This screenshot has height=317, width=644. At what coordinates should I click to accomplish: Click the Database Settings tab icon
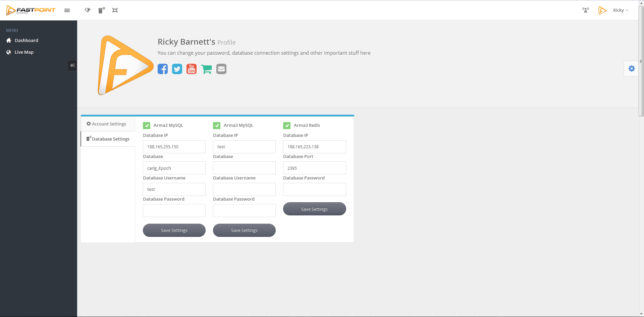click(89, 139)
